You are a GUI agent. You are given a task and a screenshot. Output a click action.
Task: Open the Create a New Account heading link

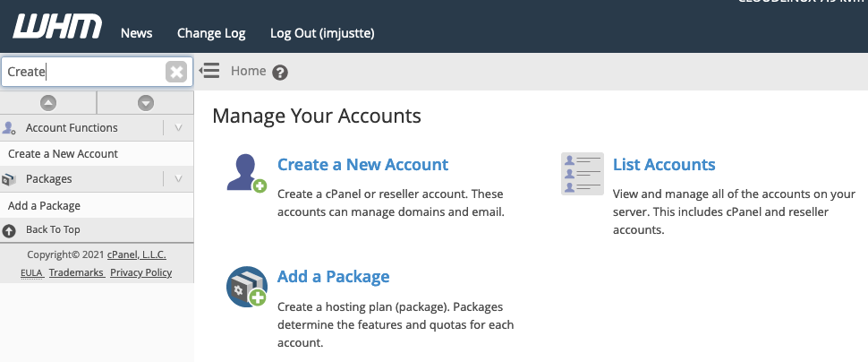(362, 165)
